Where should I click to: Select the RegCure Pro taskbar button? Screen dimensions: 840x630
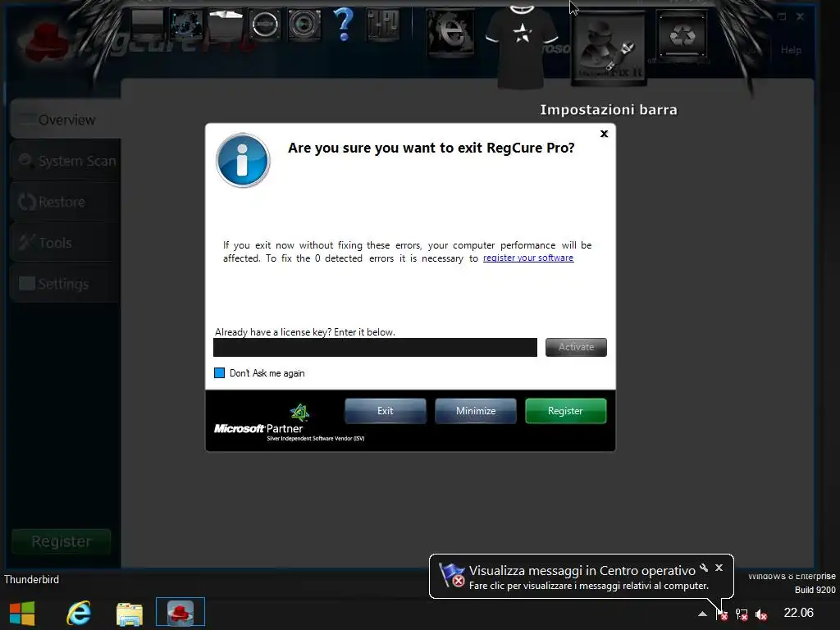[180, 612]
